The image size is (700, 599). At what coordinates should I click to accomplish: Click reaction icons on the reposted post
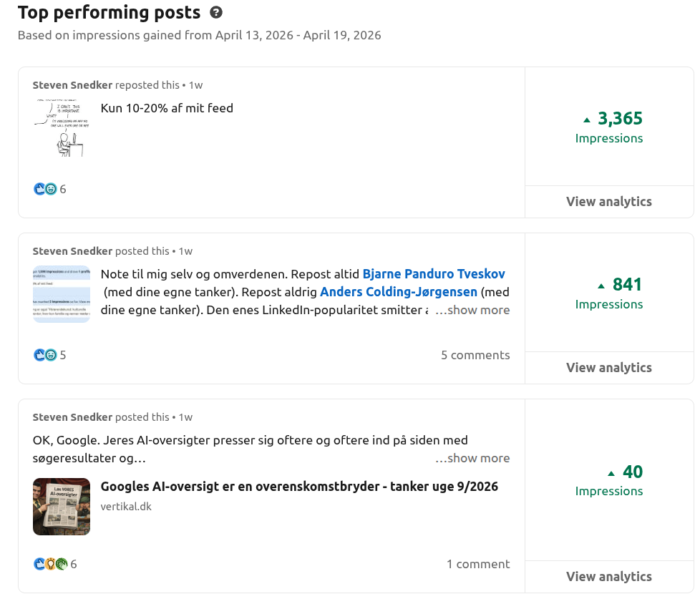click(45, 189)
